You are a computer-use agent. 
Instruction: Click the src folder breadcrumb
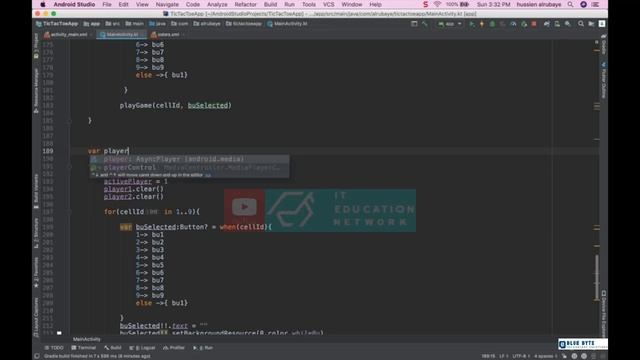click(x=113, y=24)
